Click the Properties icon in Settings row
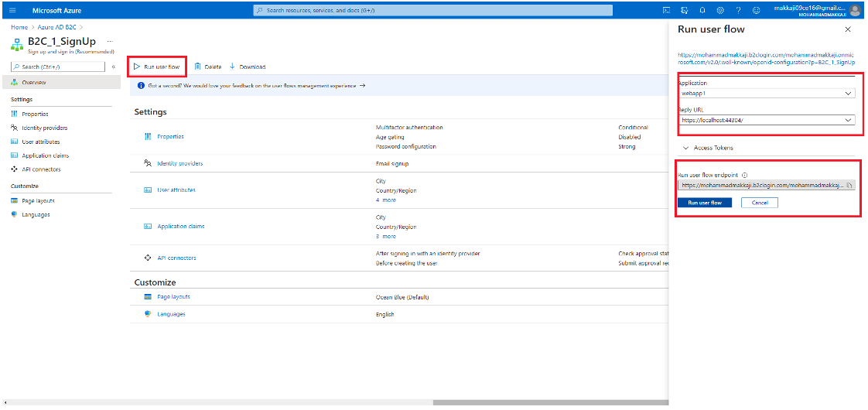Viewport: 868px width, 410px height. tap(148, 137)
